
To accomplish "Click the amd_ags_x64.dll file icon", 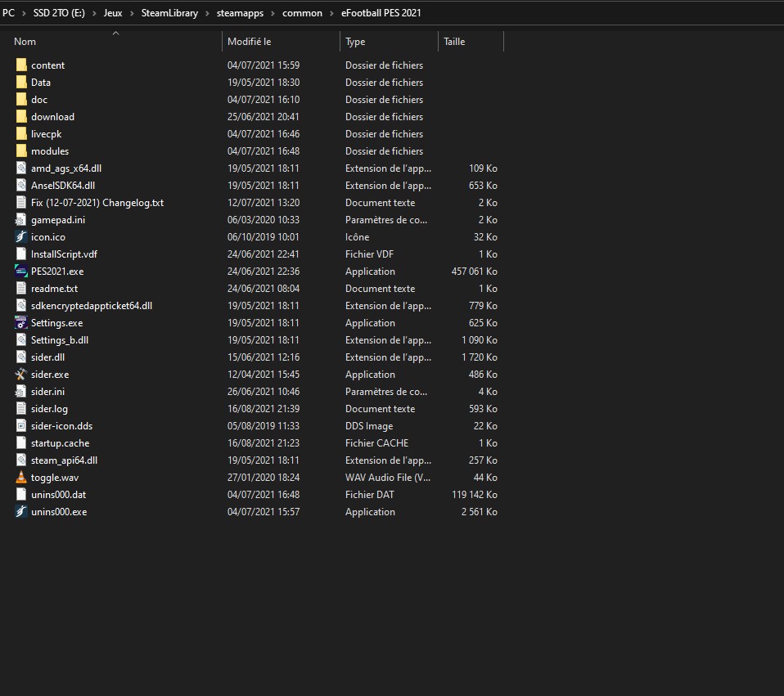I will [x=21, y=168].
